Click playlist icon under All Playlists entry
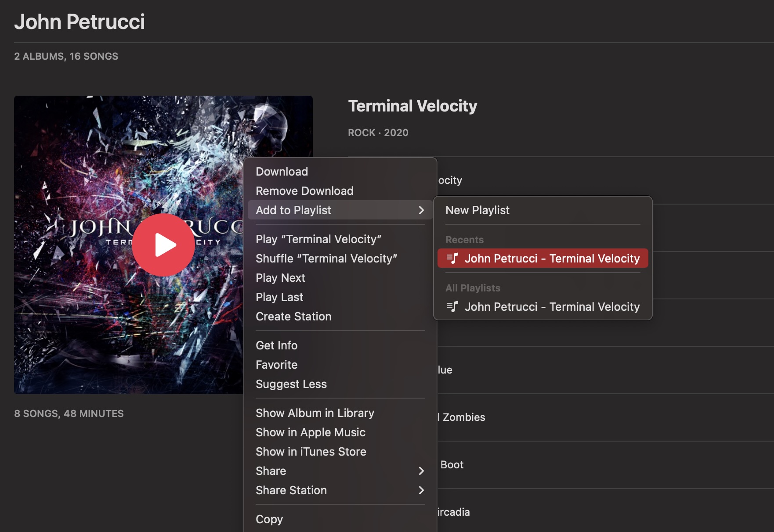774x532 pixels. pos(452,306)
